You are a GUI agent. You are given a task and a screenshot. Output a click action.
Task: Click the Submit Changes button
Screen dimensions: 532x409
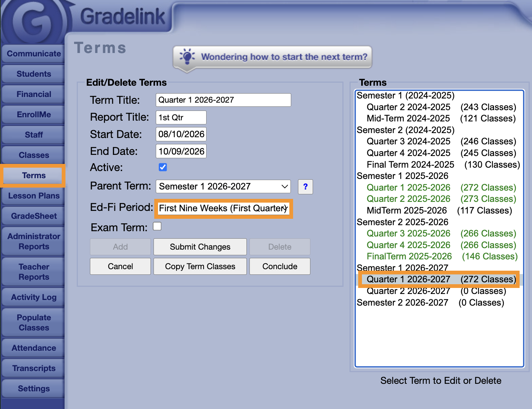(200, 247)
